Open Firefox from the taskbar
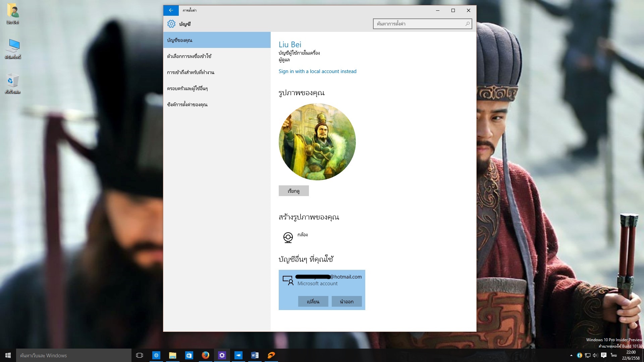The height and width of the screenshot is (362, 644). (x=205, y=355)
